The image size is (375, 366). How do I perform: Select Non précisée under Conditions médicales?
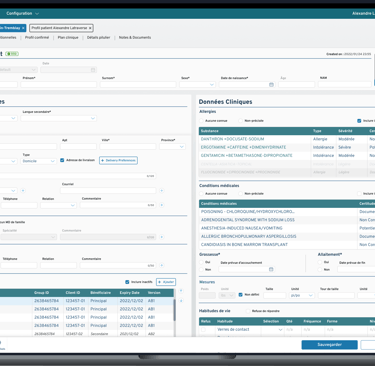click(240, 193)
